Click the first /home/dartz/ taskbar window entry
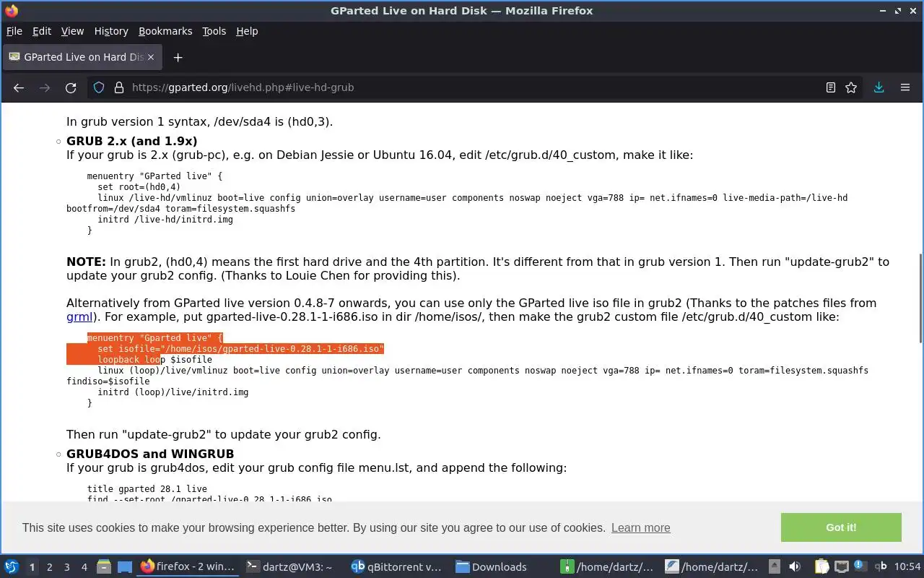 click(x=608, y=566)
